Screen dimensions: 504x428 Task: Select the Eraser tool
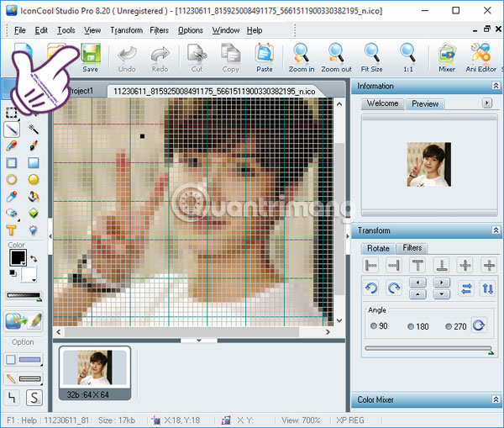click(12, 213)
